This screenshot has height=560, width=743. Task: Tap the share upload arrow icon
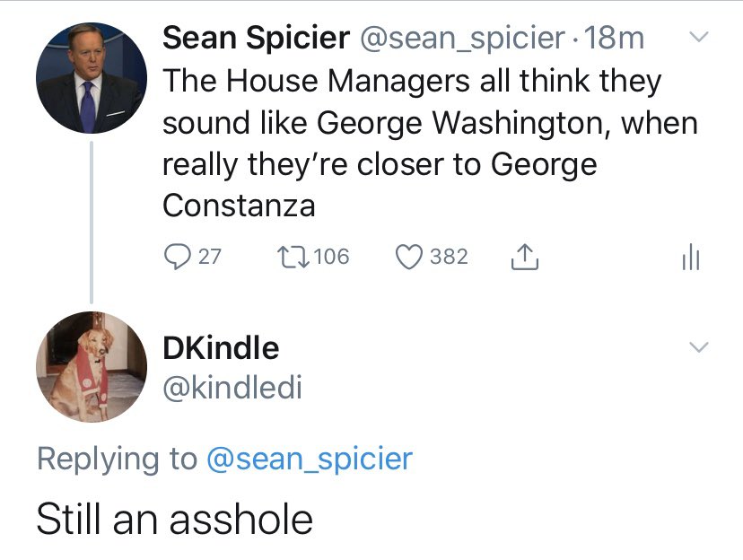click(523, 257)
